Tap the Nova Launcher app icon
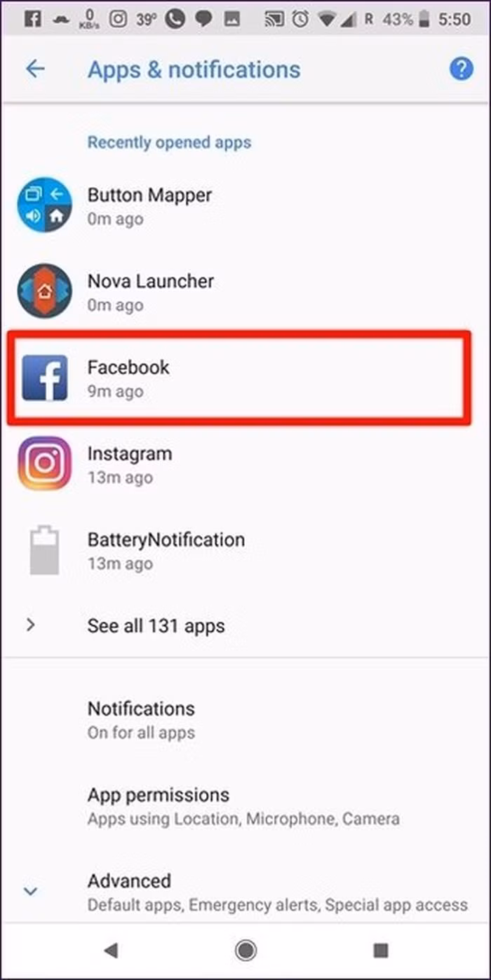Viewport: 491px width, 980px height. point(44,290)
